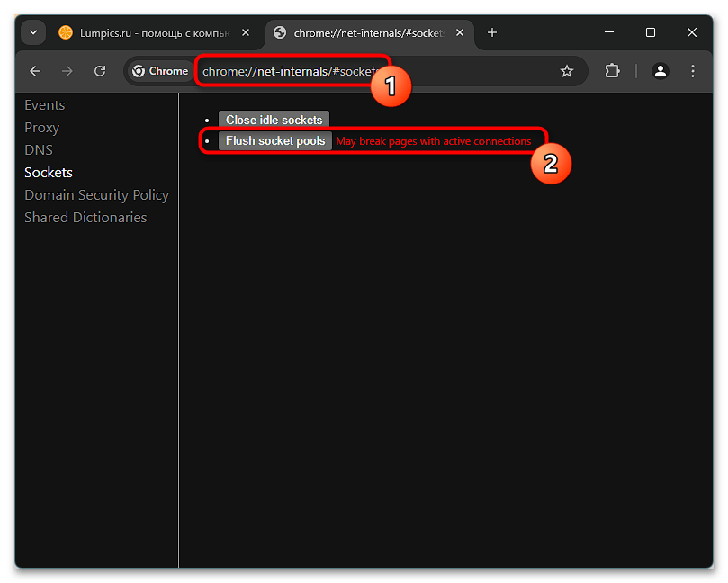Click Flush socket pools button

point(275,140)
